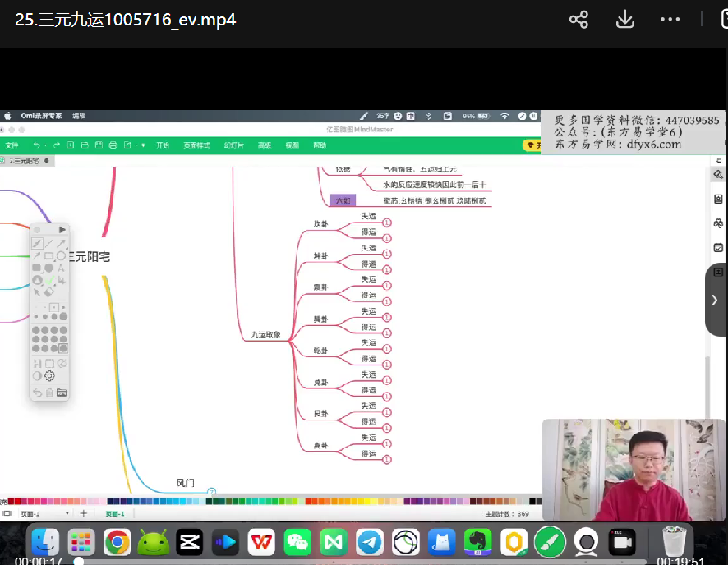Select the rectangle outline drawing tool

pos(48,255)
